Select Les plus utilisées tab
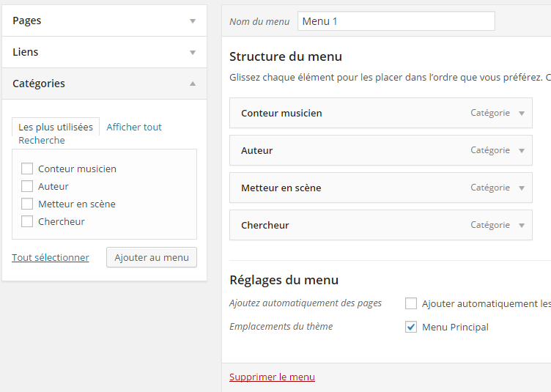Viewport: 551px width, 392px height. [56, 127]
